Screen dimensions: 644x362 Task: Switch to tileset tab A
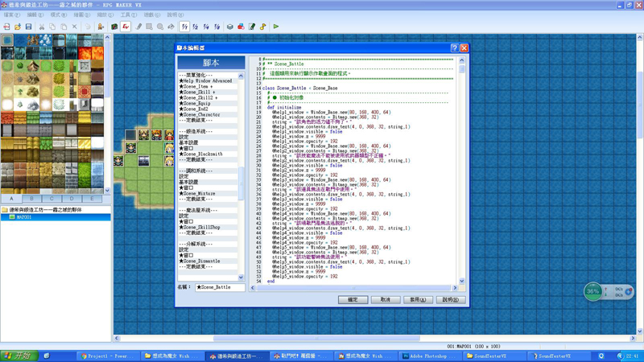pos(11,199)
